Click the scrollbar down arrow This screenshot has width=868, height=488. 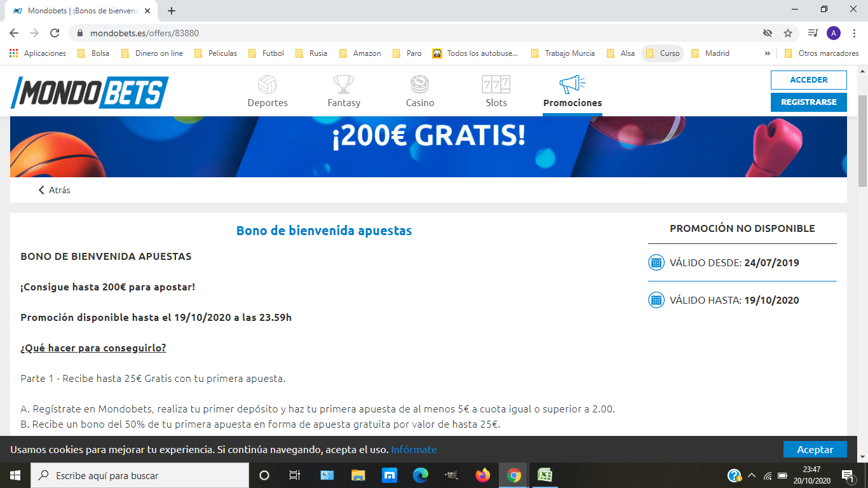862,457
